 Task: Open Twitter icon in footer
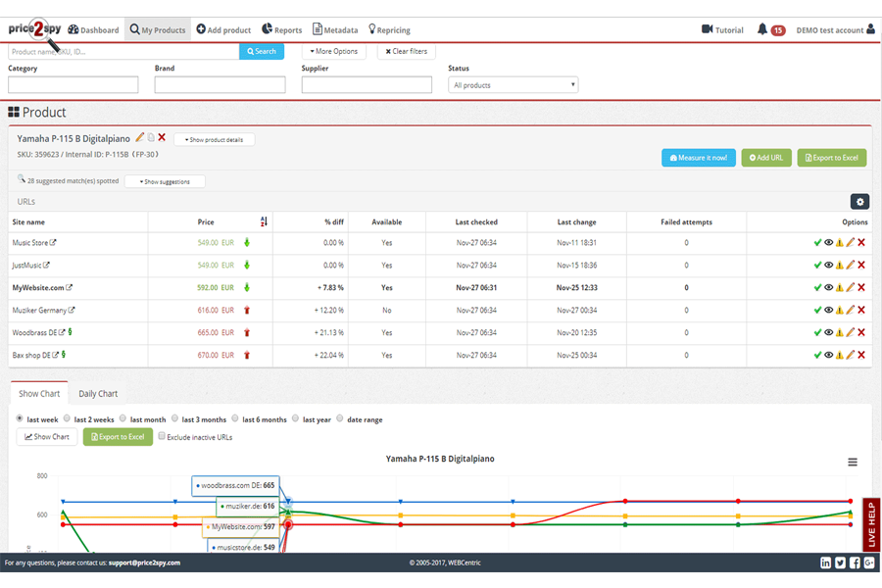tap(841, 563)
